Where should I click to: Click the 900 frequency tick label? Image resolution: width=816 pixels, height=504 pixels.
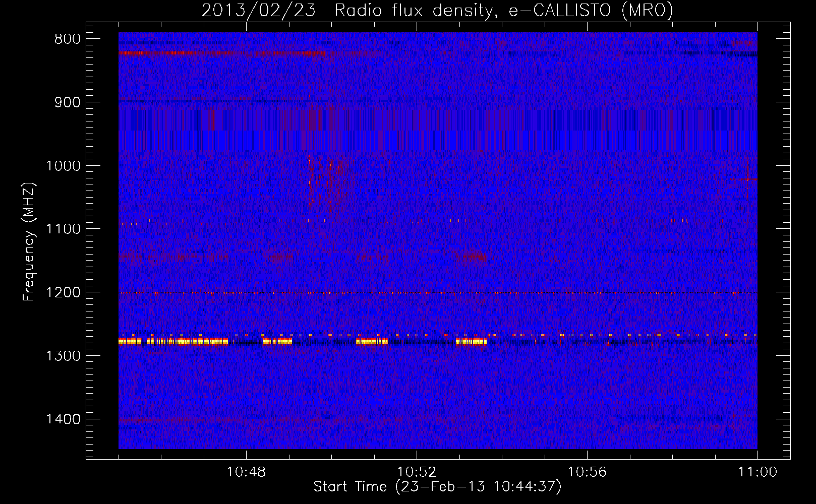pos(68,102)
